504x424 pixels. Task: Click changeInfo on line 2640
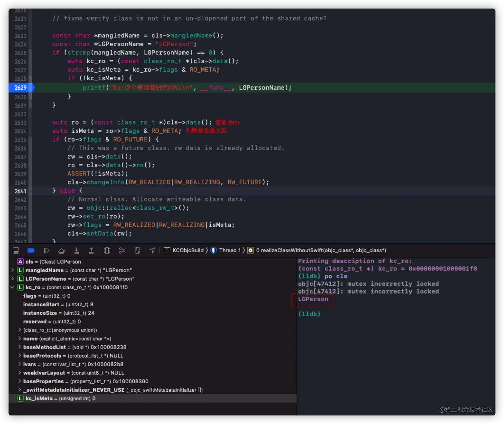click(x=106, y=182)
